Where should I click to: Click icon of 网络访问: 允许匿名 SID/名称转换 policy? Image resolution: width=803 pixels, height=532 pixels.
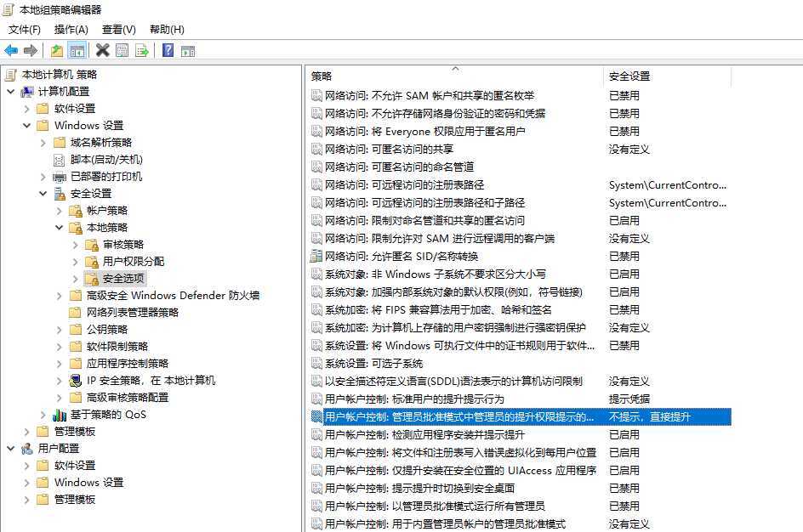(x=316, y=257)
